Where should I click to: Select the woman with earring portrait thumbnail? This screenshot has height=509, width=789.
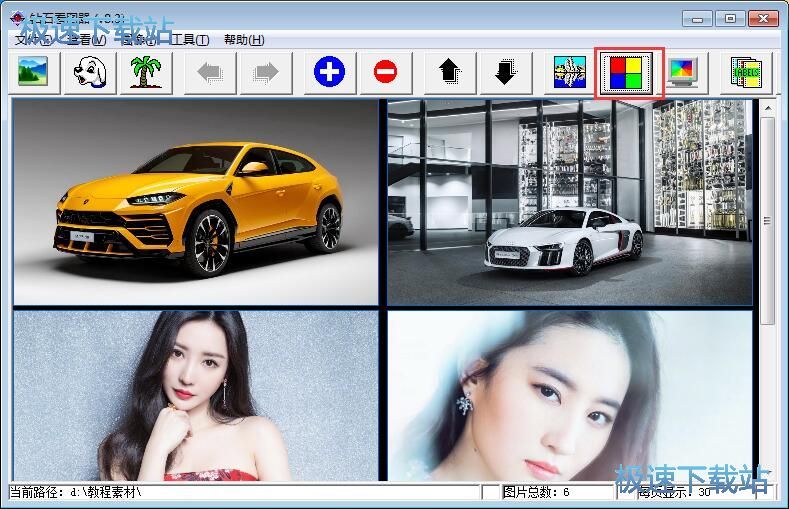coord(570,395)
